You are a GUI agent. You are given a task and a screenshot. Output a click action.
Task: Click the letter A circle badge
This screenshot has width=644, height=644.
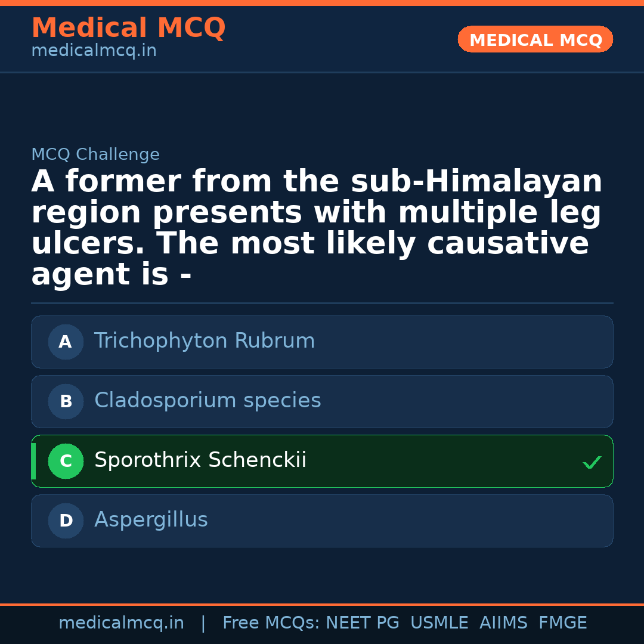pos(66,342)
